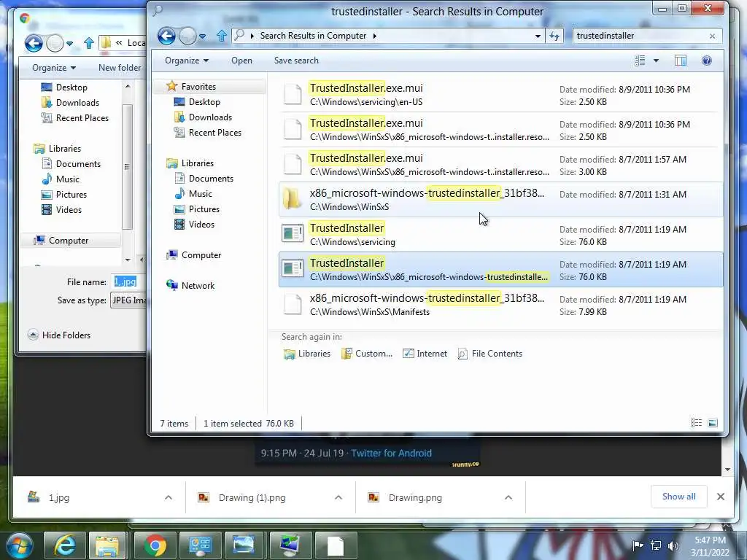Open the blank document taskbar item
The height and width of the screenshot is (560, 747).
pos(336,545)
